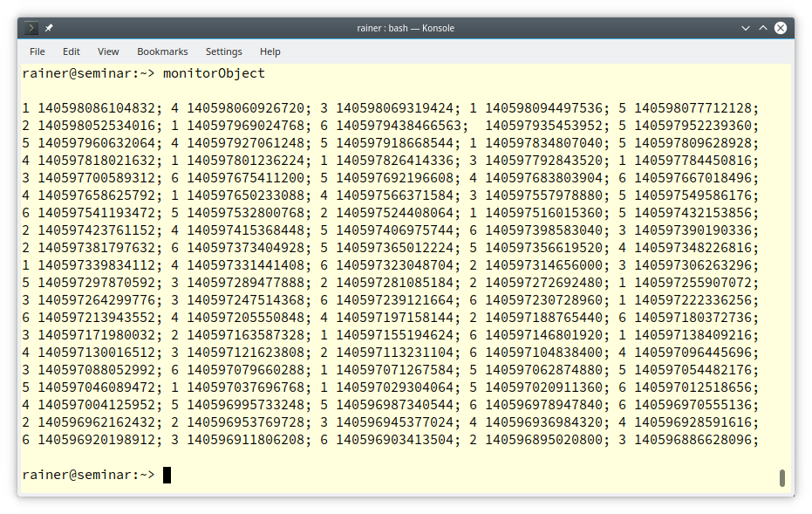Pin window on all desktops

pos(49,28)
